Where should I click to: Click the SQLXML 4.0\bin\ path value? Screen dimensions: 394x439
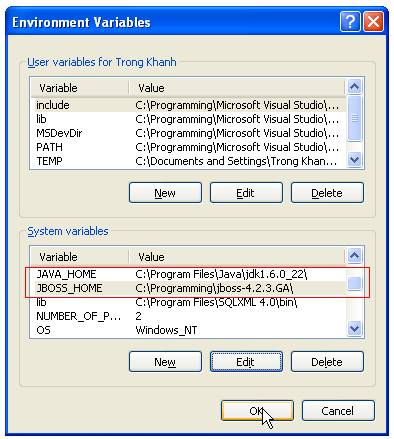click(x=216, y=302)
